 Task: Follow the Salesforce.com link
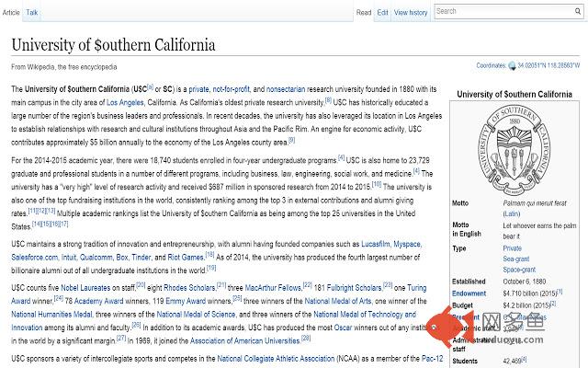pos(35,258)
